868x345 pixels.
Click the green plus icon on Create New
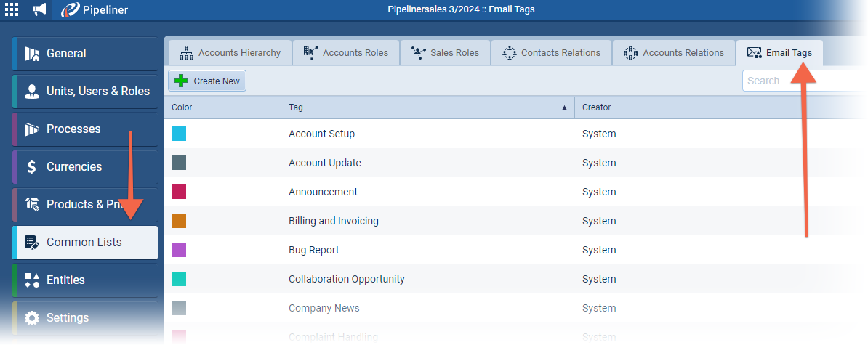180,81
